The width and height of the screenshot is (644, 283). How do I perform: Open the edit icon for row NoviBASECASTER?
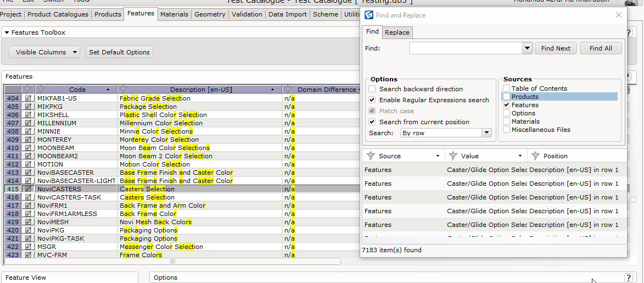(29, 173)
